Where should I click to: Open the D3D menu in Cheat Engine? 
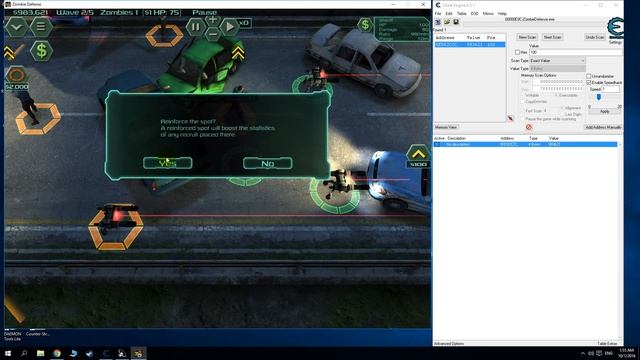tap(474, 13)
